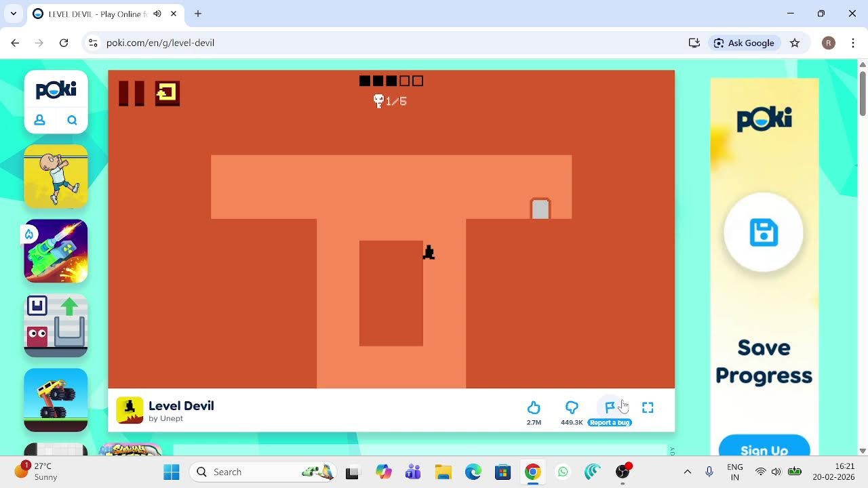Viewport: 868px width, 488px height.
Task: Open the bald boy running game thumbnail
Action: [56, 176]
